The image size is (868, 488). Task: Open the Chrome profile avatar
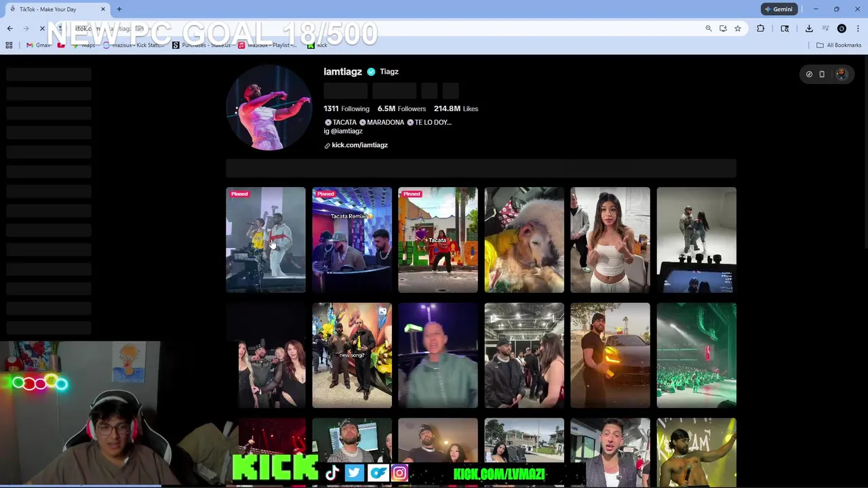(842, 28)
